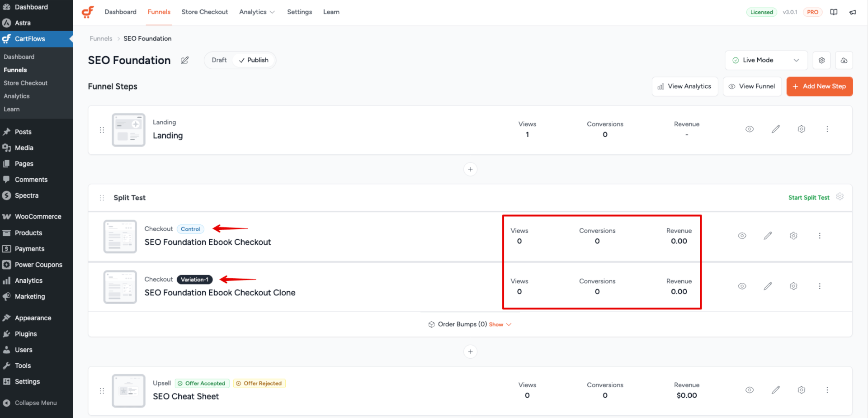Image resolution: width=868 pixels, height=418 pixels.
Task: Click the Start Split Test link
Action: 809,198
